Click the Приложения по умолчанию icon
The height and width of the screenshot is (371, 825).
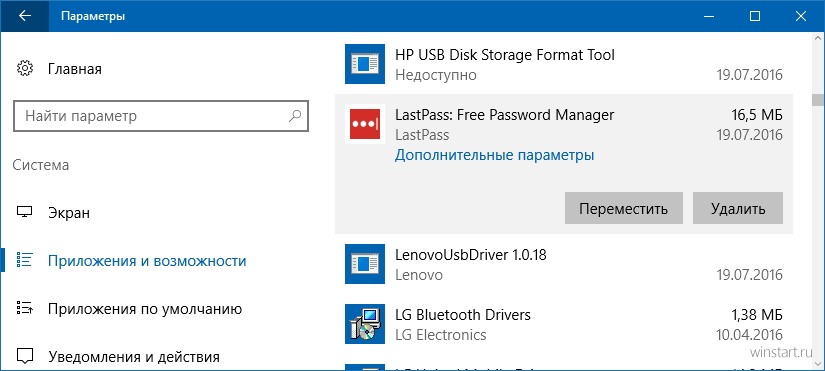(25, 308)
